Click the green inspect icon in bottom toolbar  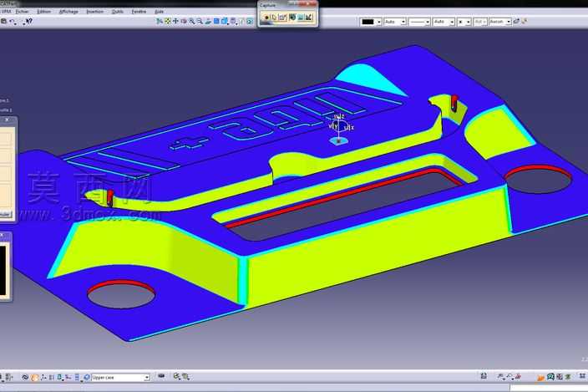(x=176, y=376)
